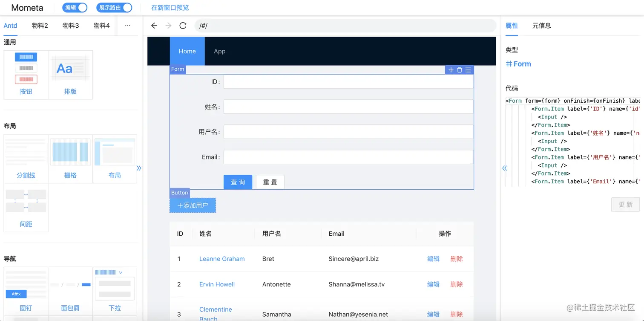
Task: Open the more tabs ellipsis menu
Action: [127, 26]
